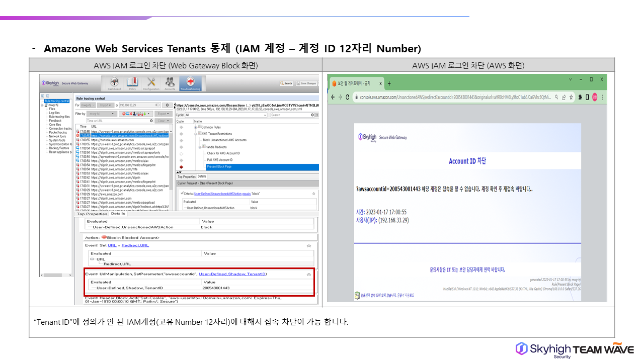Open Chrome extensions puzzle icon
The height and width of the screenshot is (362, 644).
coord(580,97)
